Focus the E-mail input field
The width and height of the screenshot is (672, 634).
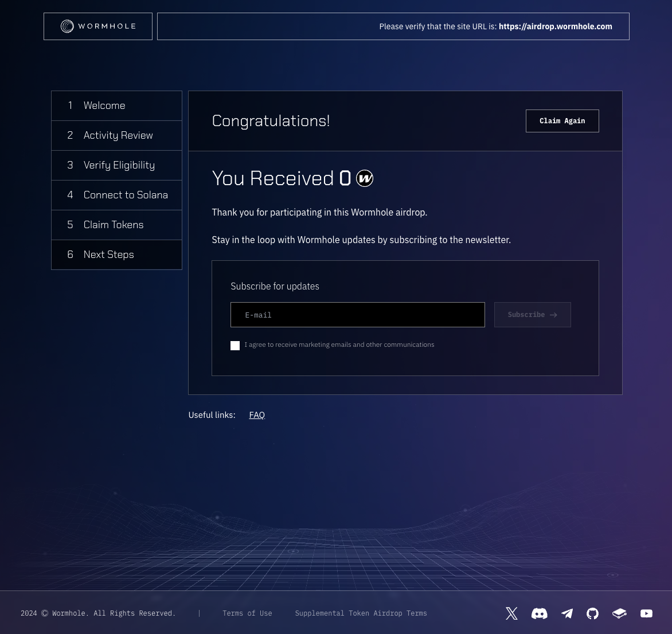coord(357,315)
